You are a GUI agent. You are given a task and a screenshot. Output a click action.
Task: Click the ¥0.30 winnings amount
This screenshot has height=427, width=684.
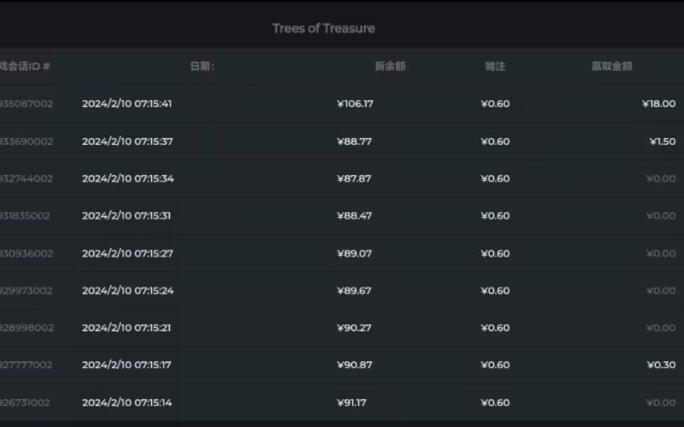661,365
